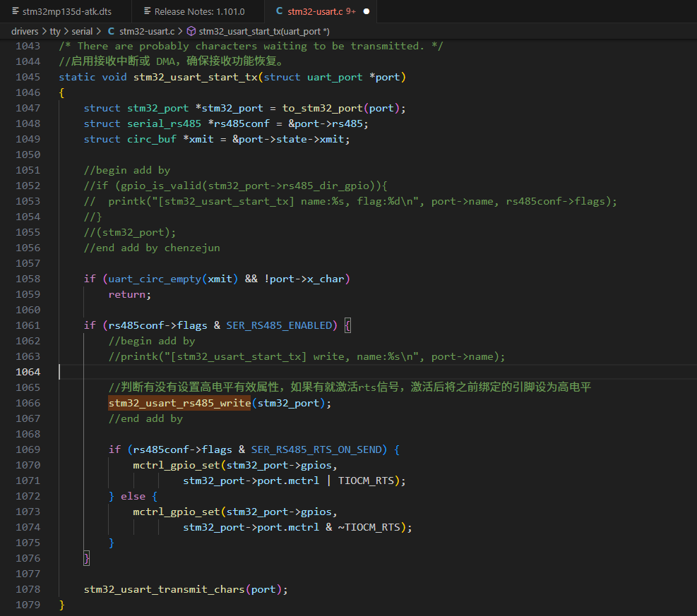Click the gpio_is_valid comment on line 1052
The image size is (697, 616).
[x=236, y=186]
